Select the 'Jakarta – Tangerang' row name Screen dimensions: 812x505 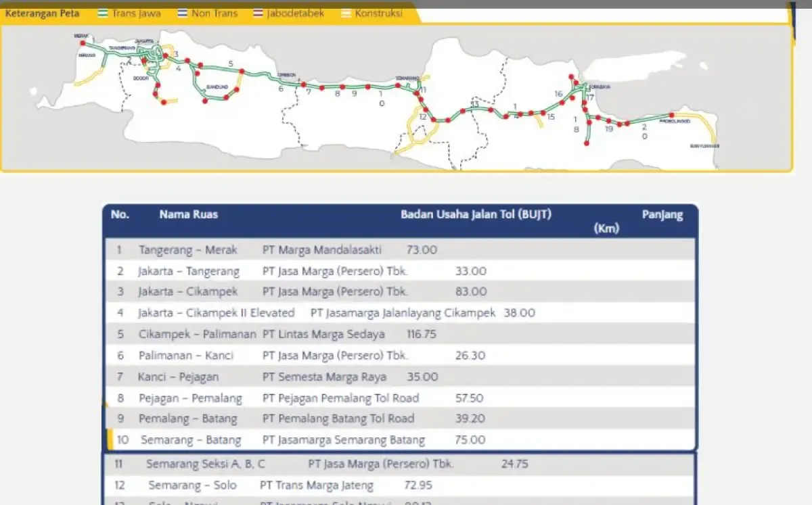pos(189,272)
